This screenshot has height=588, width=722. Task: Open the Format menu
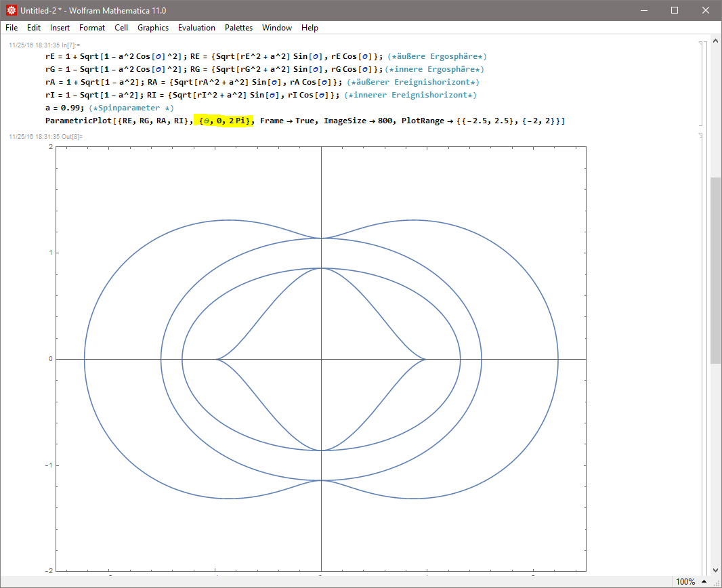92,28
